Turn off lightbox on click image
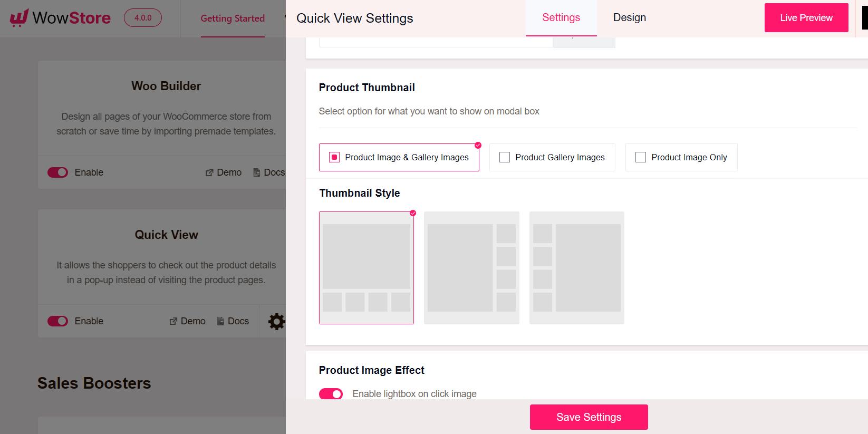Screen dimensions: 868x434 click(331, 394)
